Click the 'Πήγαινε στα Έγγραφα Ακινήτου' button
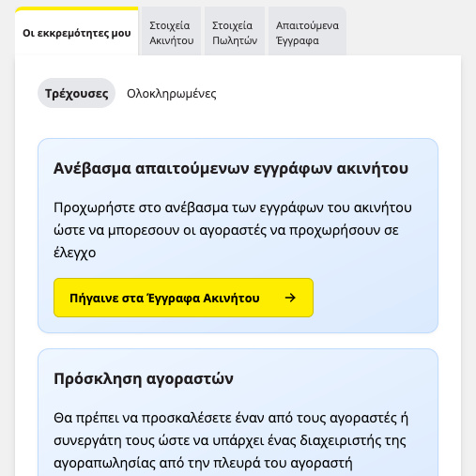The height and width of the screenshot is (476, 476). (183, 298)
